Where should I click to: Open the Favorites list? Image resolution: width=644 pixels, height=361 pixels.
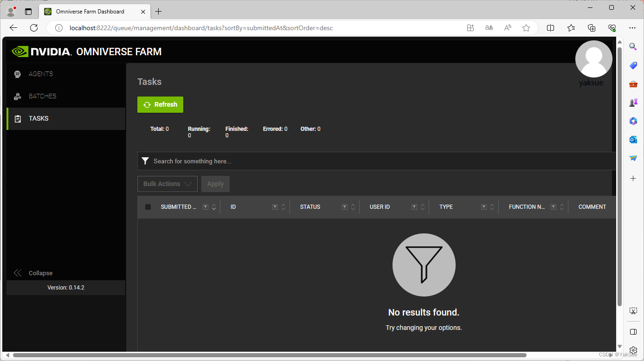pos(571,28)
